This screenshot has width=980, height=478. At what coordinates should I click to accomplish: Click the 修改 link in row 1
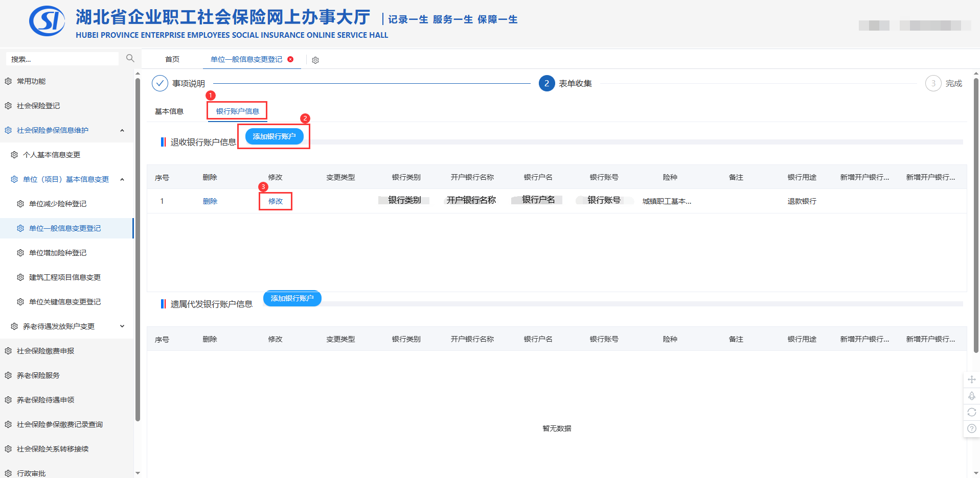[x=276, y=201]
